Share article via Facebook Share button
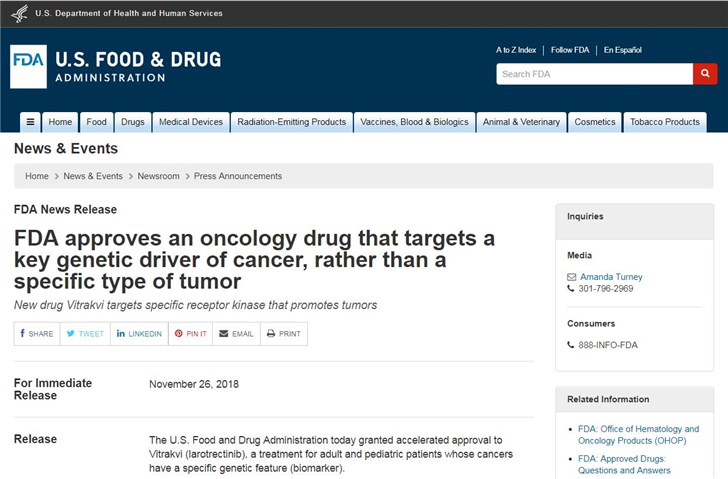Viewport: 728px width, 479px height. click(x=36, y=334)
